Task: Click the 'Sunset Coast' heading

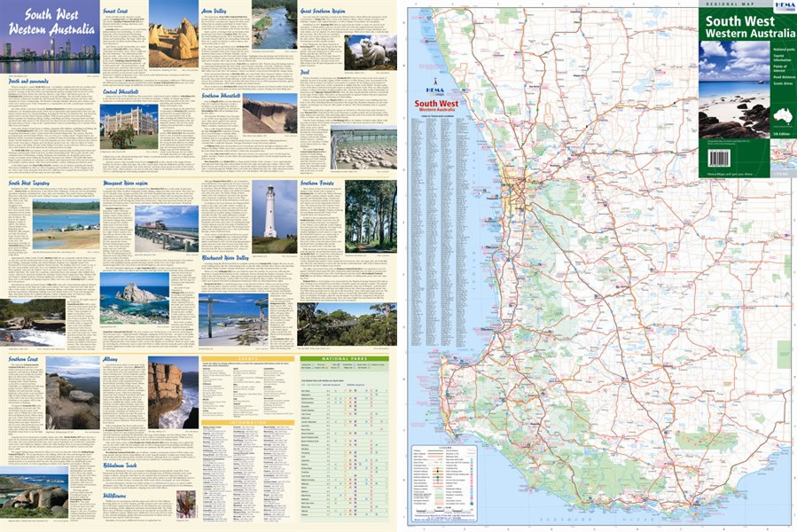Action: (115, 11)
